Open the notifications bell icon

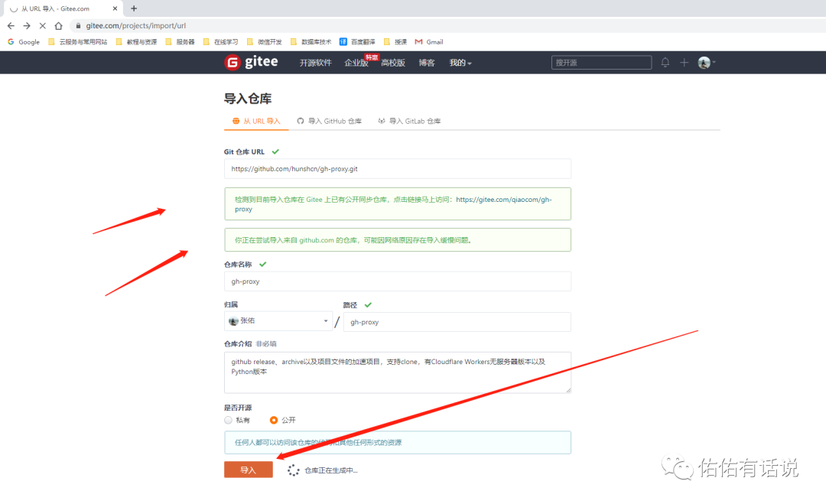[665, 63]
